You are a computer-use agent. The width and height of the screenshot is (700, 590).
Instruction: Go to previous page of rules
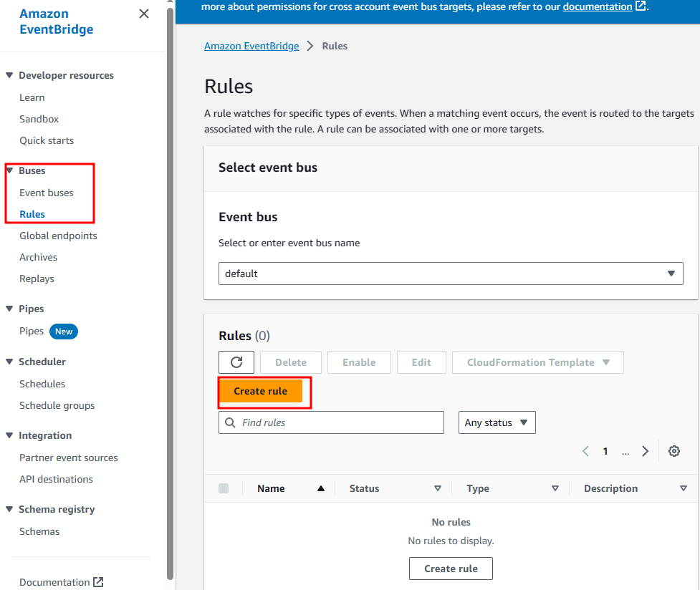[585, 451]
